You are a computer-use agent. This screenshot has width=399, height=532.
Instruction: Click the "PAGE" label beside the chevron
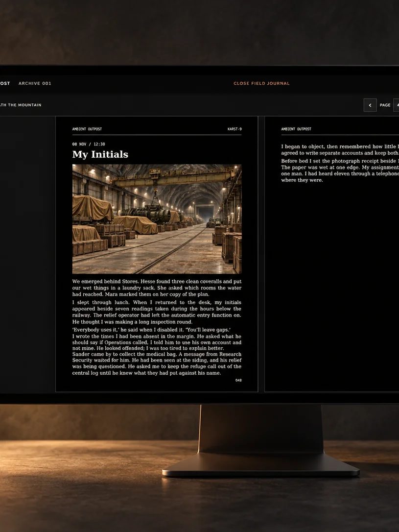point(385,105)
